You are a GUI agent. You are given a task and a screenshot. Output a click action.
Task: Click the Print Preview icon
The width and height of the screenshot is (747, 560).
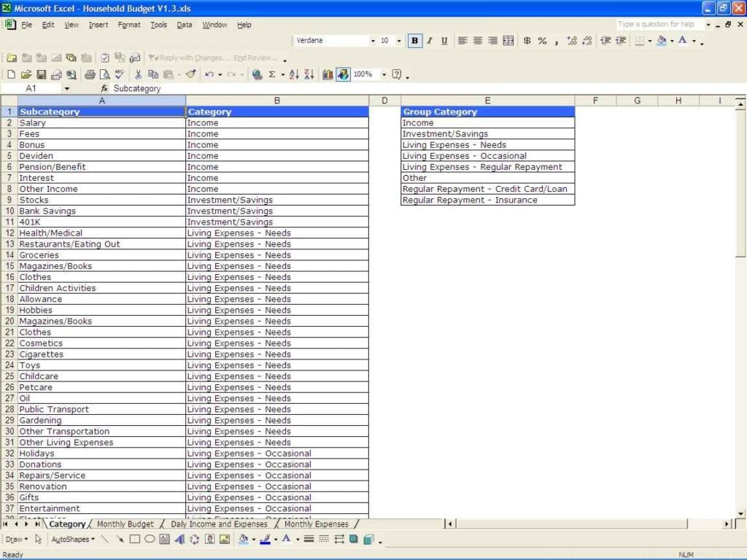click(103, 74)
